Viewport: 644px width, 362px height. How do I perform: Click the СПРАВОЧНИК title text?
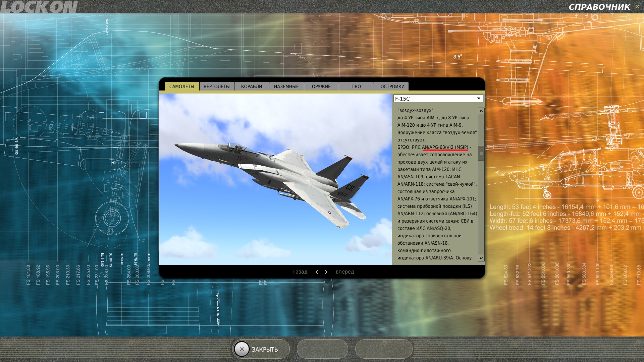[599, 7]
